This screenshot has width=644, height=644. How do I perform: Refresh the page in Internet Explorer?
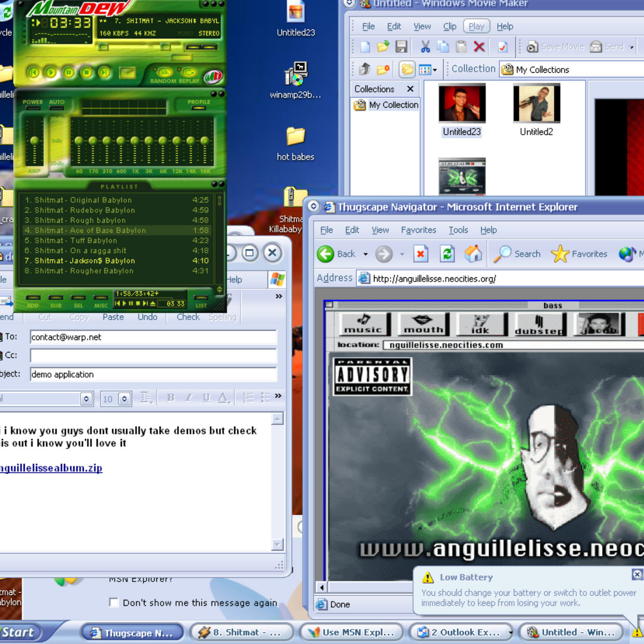[447, 254]
